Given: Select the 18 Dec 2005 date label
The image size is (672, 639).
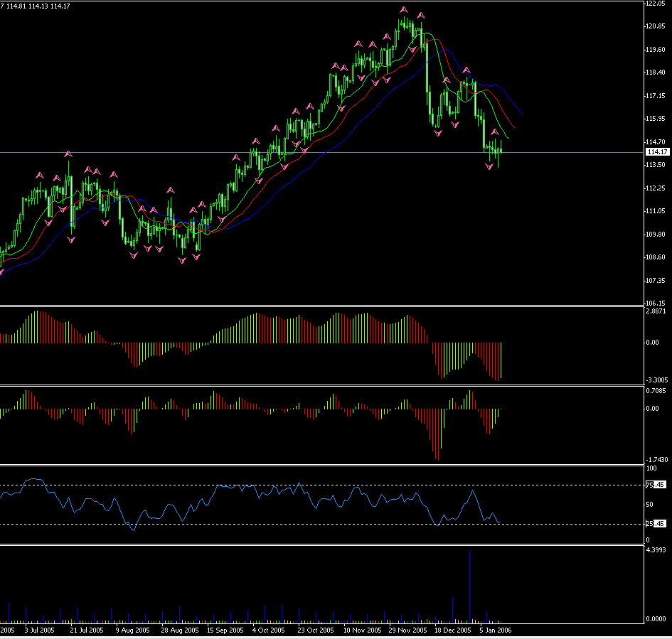Looking at the screenshot, I should tap(452, 630).
